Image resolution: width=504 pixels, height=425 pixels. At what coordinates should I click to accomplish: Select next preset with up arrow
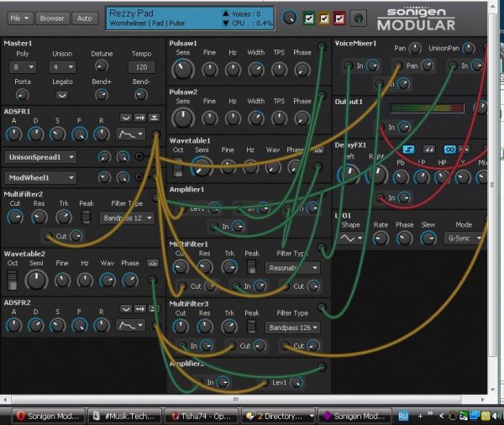226,13
